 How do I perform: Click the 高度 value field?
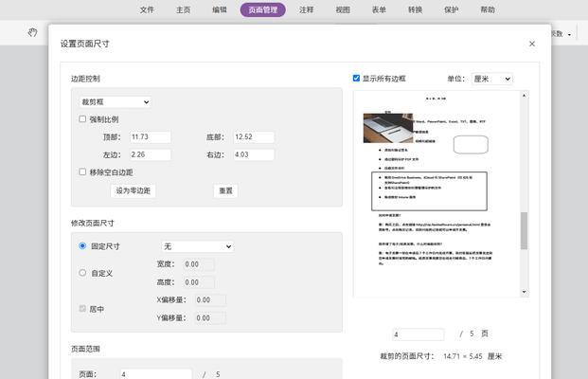coord(199,282)
